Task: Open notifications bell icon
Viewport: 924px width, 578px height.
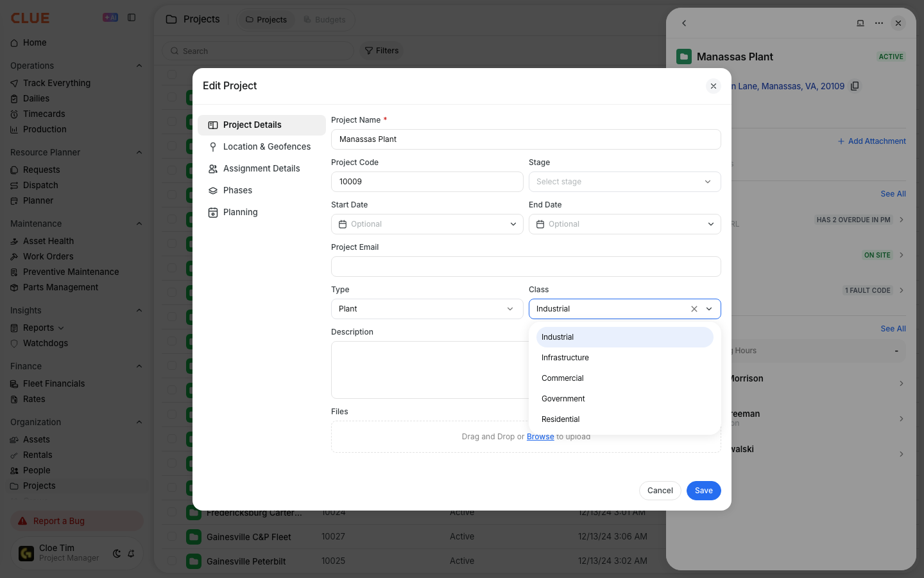Action: pyautogui.click(x=131, y=553)
